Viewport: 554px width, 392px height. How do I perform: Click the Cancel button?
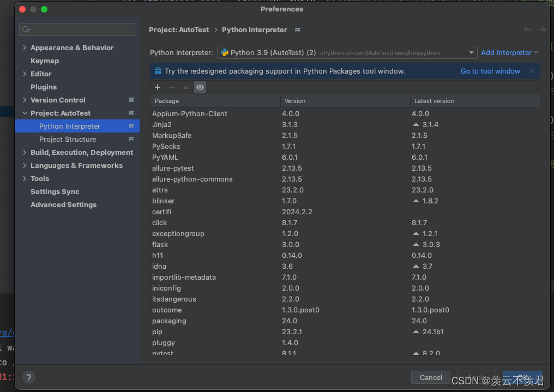[x=431, y=377]
